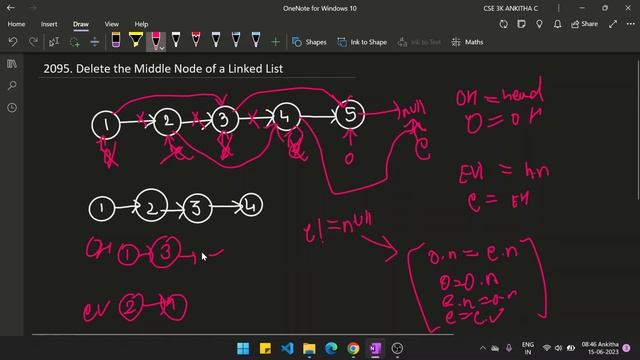Open the search magnifier in the sidebar
Image resolution: width=640 pixels, height=360 pixels.
tap(12, 85)
